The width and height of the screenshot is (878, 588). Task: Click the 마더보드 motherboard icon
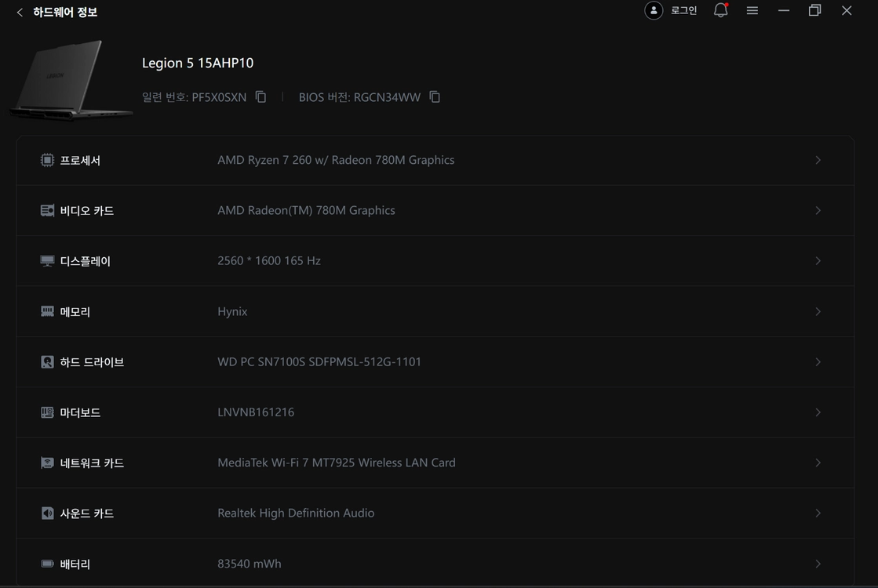(x=48, y=412)
